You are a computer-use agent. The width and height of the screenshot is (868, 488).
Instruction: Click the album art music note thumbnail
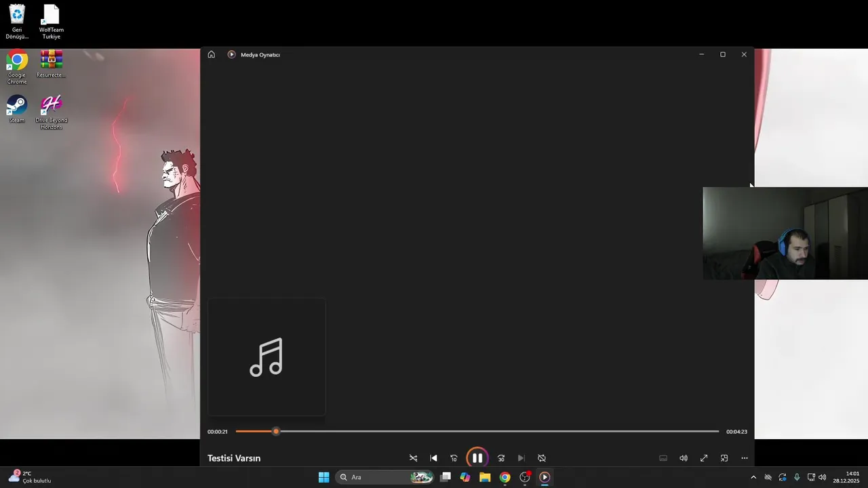pyautogui.click(x=267, y=357)
